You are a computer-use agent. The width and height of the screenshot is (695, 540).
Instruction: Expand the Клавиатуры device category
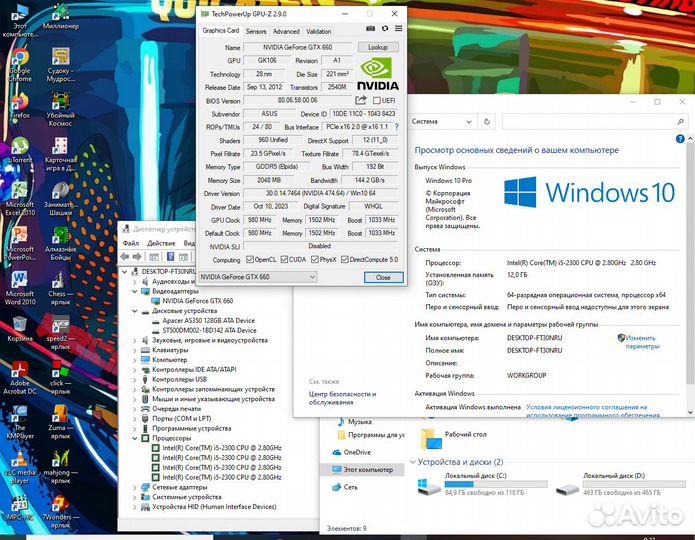[136, 350]
